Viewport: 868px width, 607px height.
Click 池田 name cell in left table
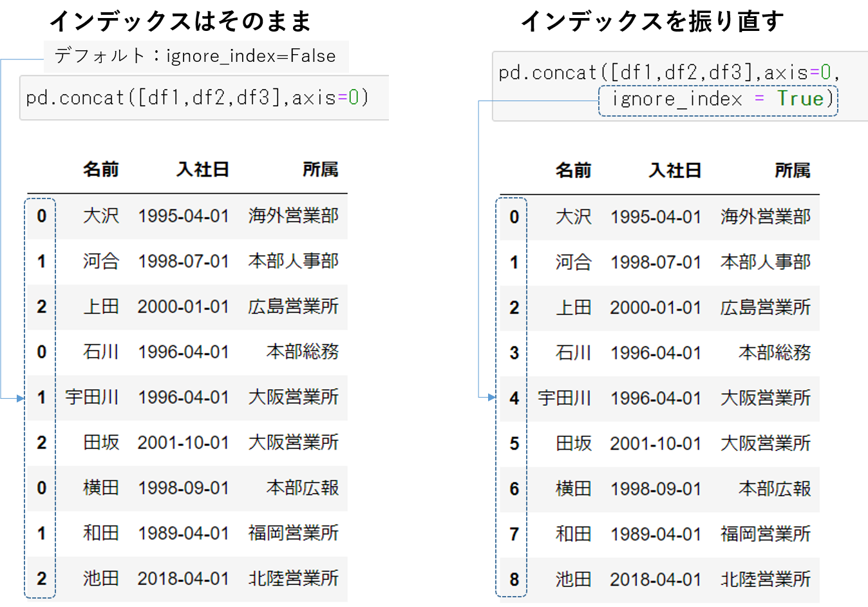coord(101,578)
